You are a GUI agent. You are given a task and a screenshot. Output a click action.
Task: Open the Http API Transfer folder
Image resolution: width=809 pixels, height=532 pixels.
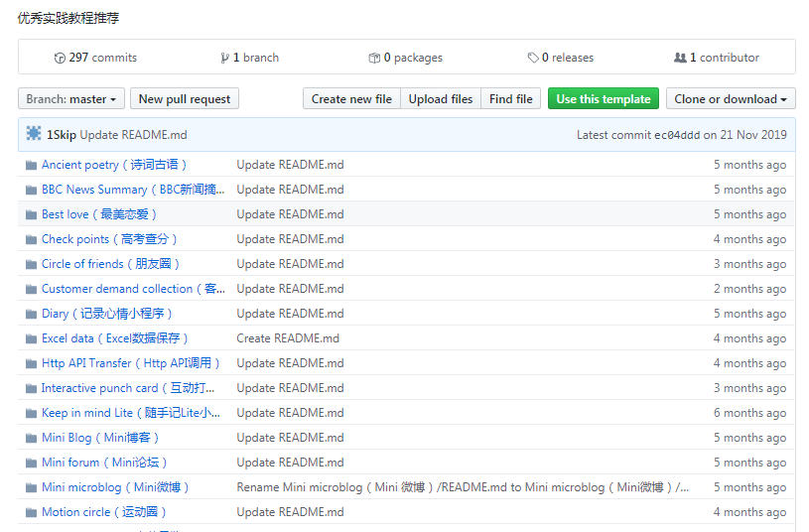(131, 362)
